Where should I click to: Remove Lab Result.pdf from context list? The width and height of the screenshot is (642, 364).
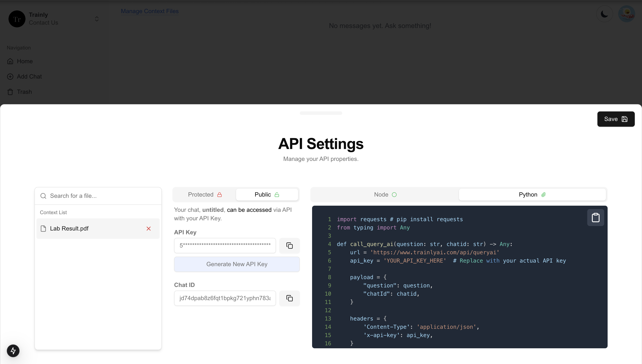pos(148,229)
